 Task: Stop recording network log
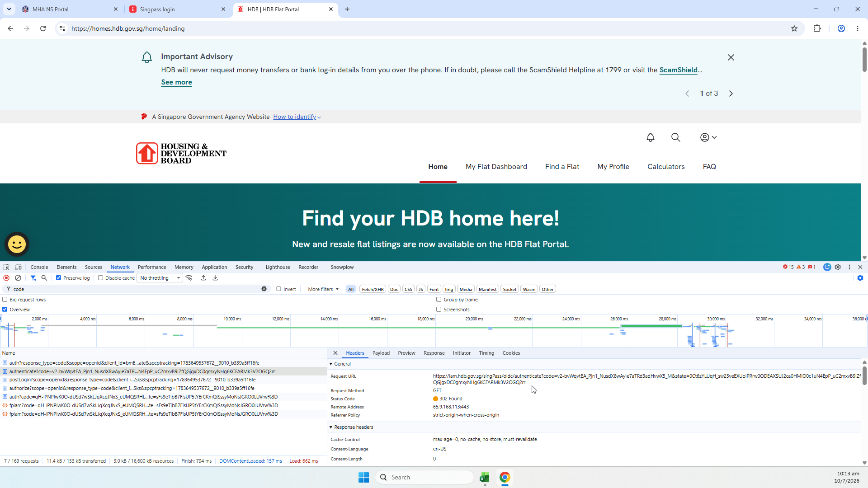(6, 278)
